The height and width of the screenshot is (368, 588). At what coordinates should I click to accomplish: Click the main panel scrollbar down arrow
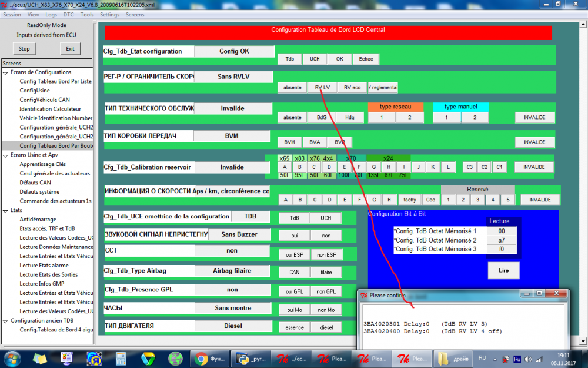click(583, 341)
